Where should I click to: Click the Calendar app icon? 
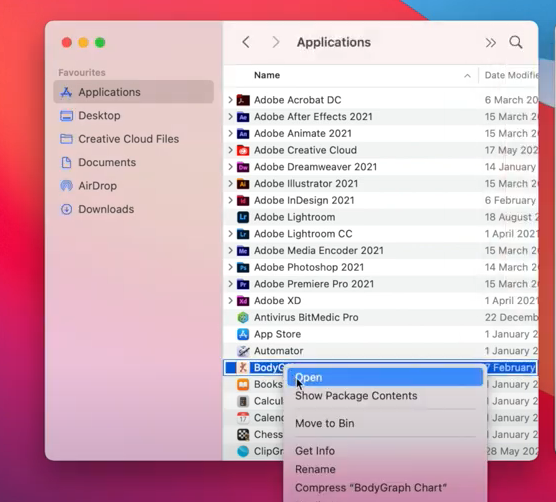click(243, 418)
